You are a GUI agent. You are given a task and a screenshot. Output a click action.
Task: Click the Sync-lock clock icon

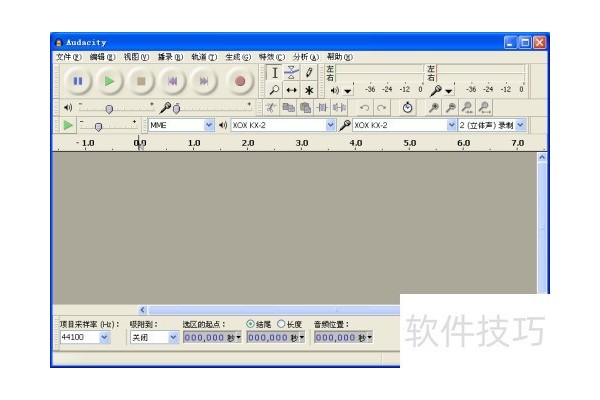coord(408,108)
